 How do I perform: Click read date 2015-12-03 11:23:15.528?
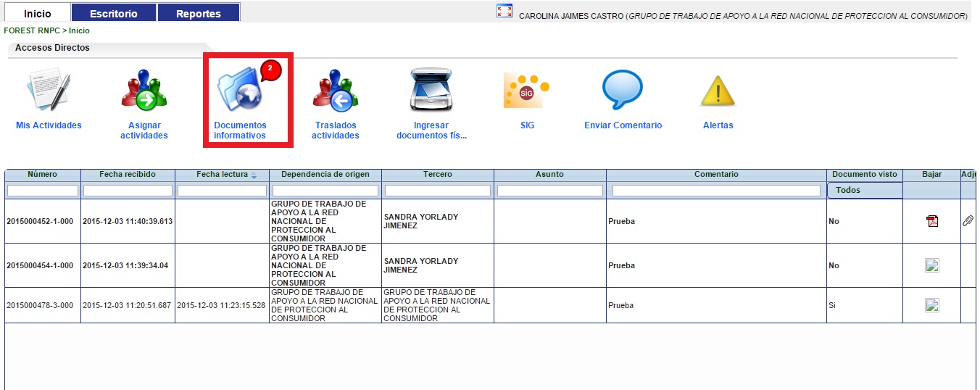coord(222,305)
